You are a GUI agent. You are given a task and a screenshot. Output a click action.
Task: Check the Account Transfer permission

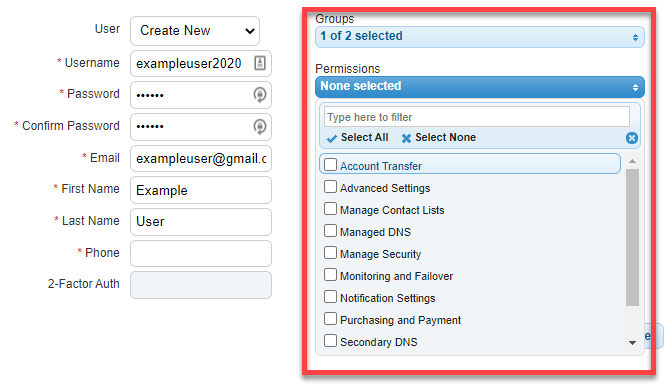[330, 165]
